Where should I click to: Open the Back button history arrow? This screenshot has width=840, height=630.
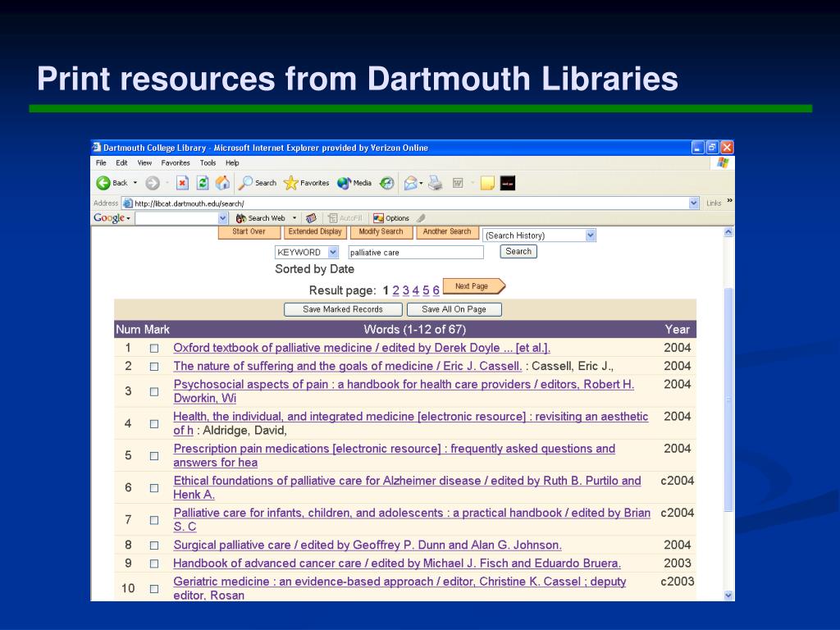tap(135, 183)
